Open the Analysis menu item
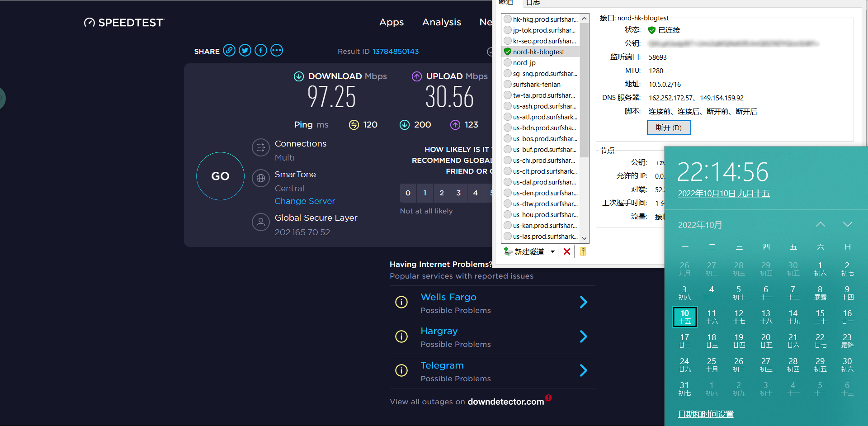The width and height of the screenshot is (868, 426). point(442,22)
